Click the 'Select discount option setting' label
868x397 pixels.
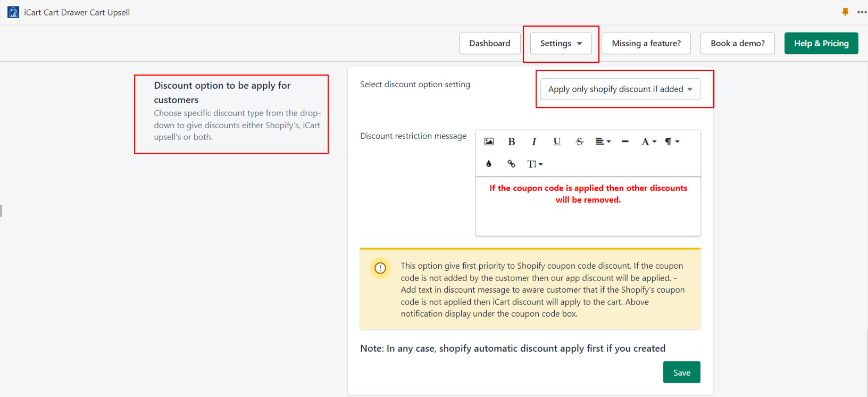click(415, 84)
